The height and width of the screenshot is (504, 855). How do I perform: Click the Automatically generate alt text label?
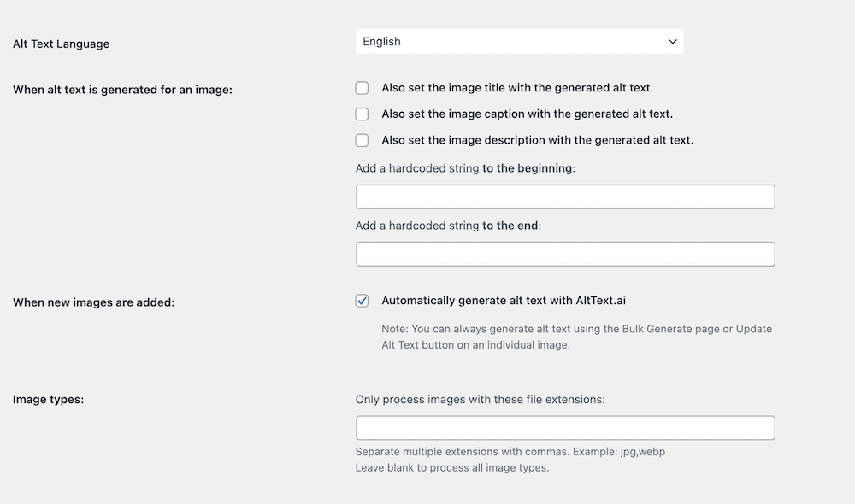point(501,301)
